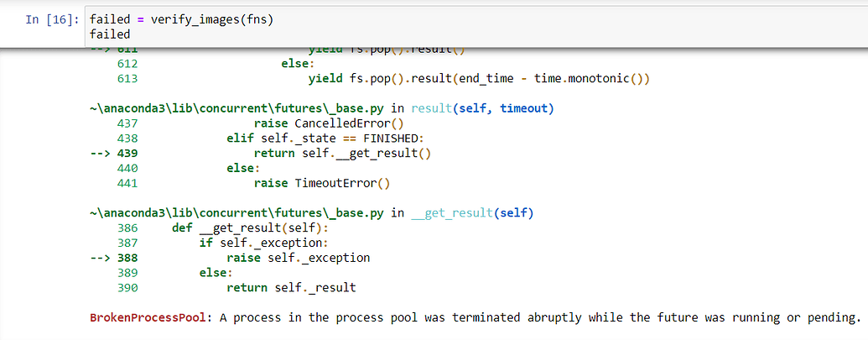Click 'raise self._exception' on line 388

click(x=298, y=258)
